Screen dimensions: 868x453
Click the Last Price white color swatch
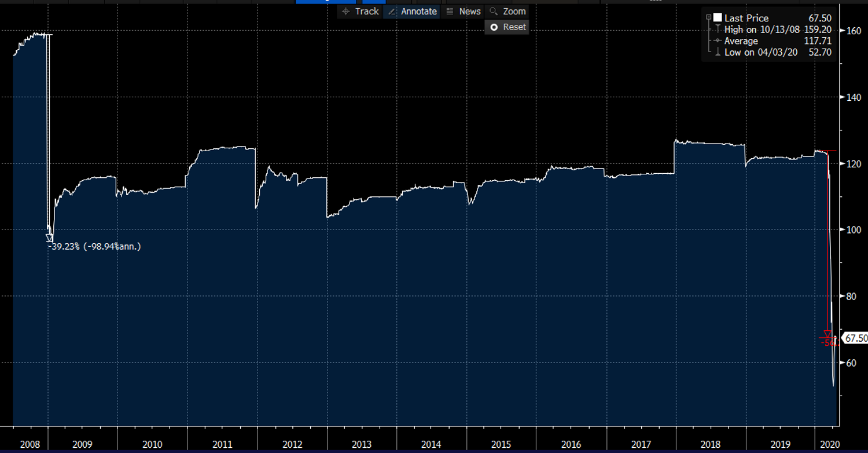[x=718, y=18]
